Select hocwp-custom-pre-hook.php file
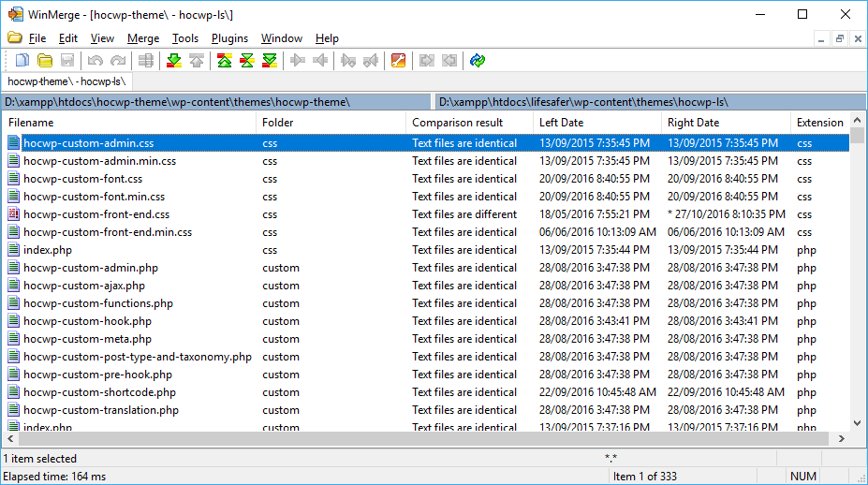 tap(97, 375)
